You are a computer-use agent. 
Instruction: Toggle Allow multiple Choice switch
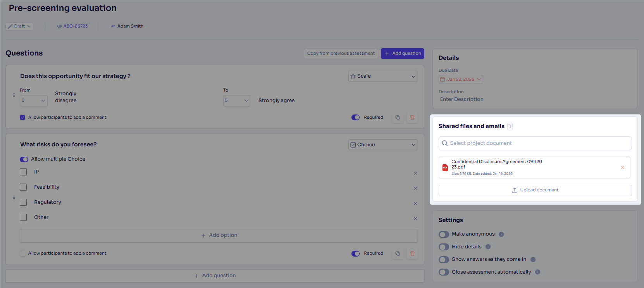pyautogui.click(x=24, y=159)
